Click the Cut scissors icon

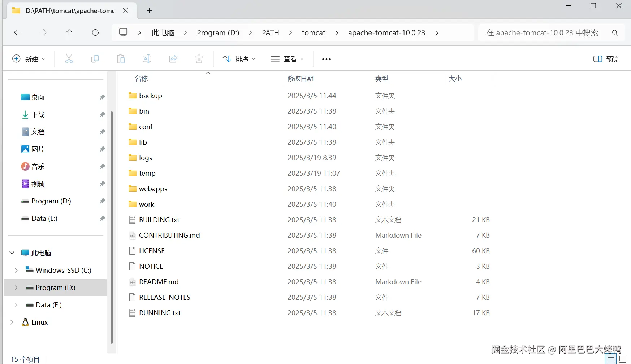click(x=69, y=59)
